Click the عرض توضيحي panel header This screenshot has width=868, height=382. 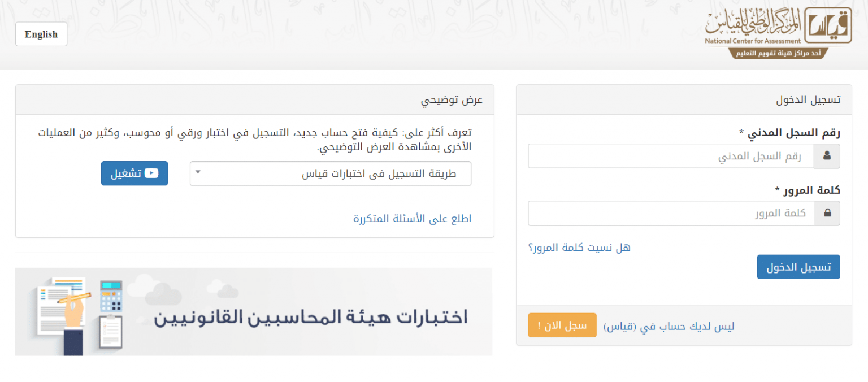[255, 100]
